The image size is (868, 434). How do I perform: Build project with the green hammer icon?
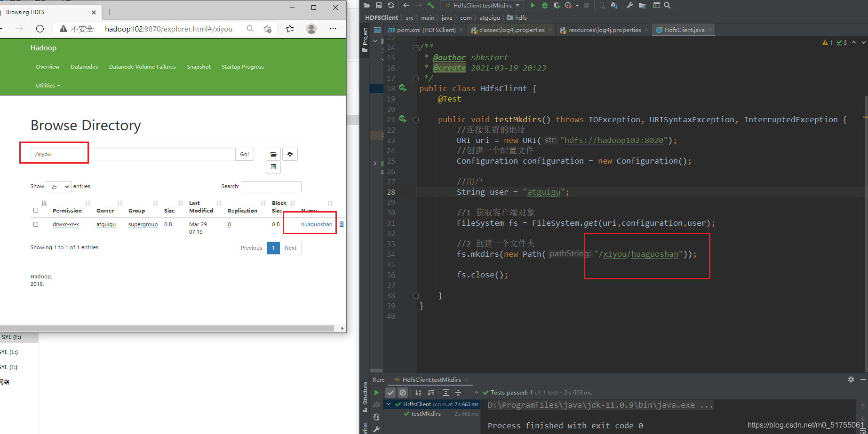[430, 5]
